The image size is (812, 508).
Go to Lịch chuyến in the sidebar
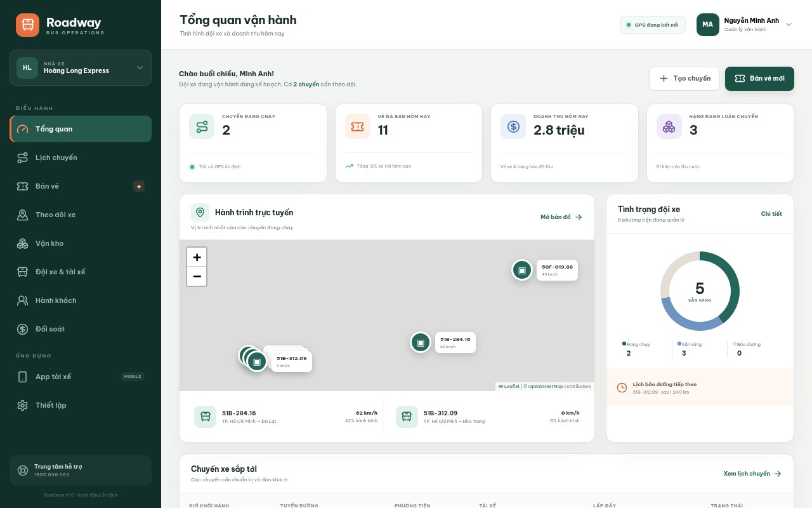tap(81, 157)
